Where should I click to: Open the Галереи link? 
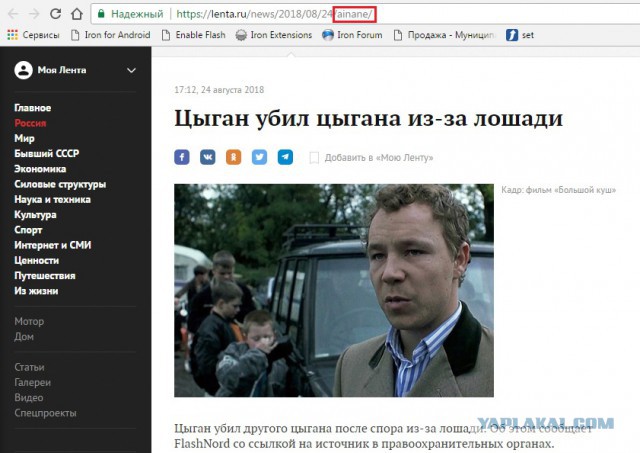click(33, 382)
